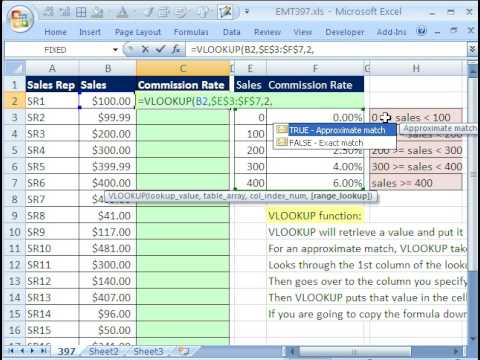The width and height of the screenshot is (480, 360).
Task: Open Customize Quick Access Toolbar dropdown arrow
Action: (247, 12)
